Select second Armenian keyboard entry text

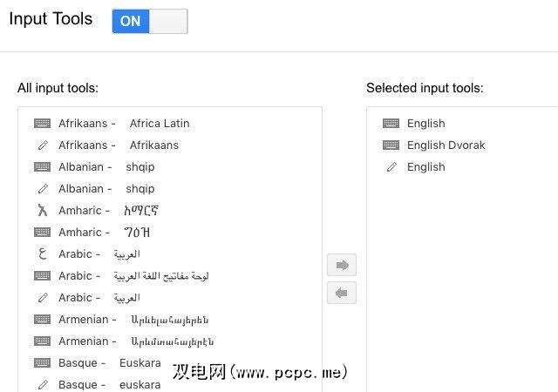click(x=136, y=341)
